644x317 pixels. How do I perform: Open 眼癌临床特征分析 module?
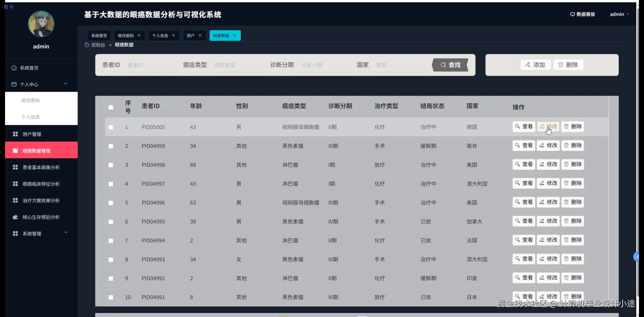[x=14, y=184]
